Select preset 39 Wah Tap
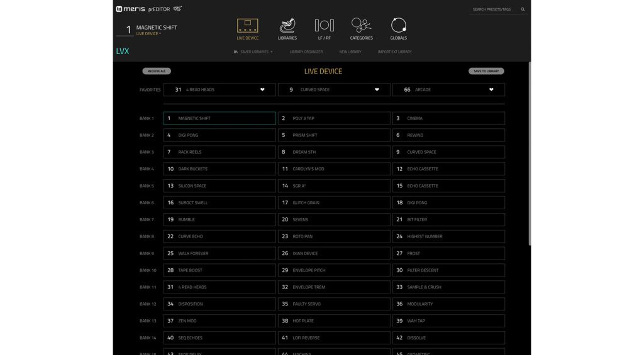This screenshot has height=355, width=644. click(448, 321)
